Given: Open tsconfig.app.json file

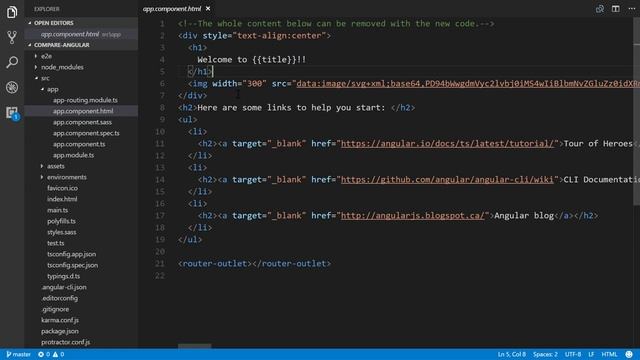Looking at the screenshot, I should pos(71,254).
